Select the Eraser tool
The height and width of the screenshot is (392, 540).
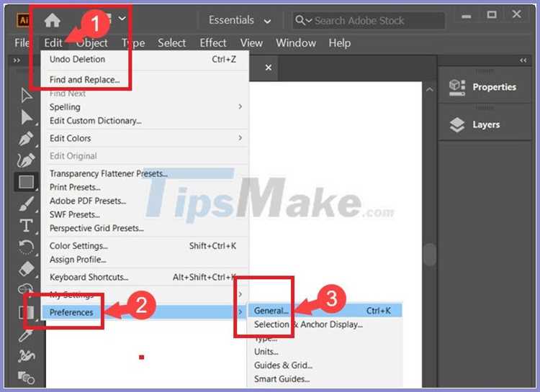tap(26, 268)
